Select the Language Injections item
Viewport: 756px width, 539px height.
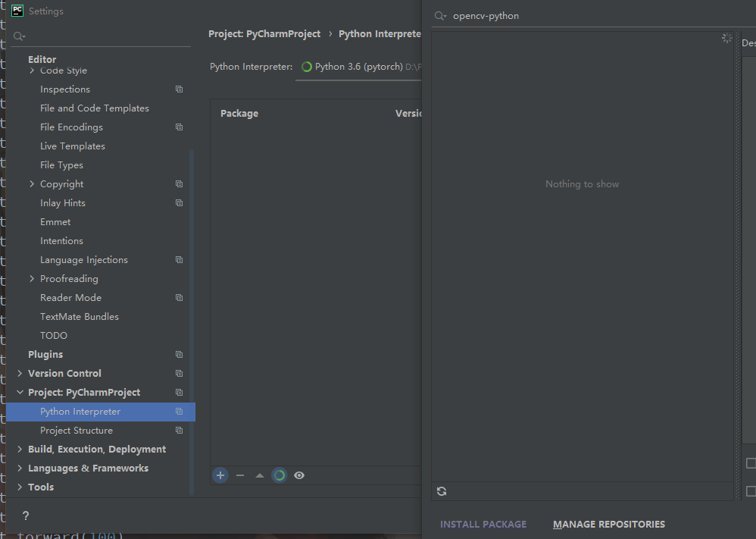pos(84,259)
